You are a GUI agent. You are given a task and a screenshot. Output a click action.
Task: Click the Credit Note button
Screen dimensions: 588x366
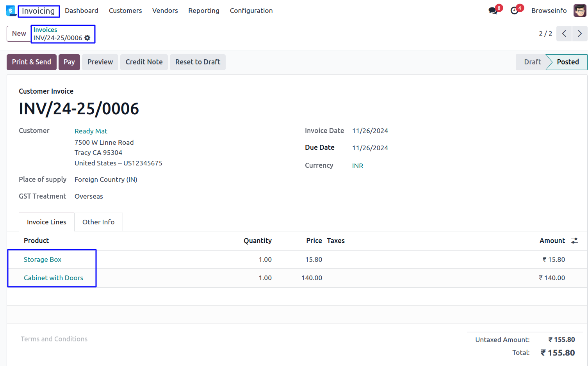[x=144, y=62]
